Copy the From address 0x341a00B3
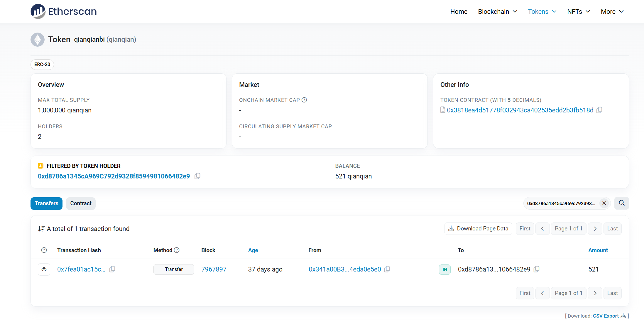Screen dimensions: 644x322 tap(387, 269)
